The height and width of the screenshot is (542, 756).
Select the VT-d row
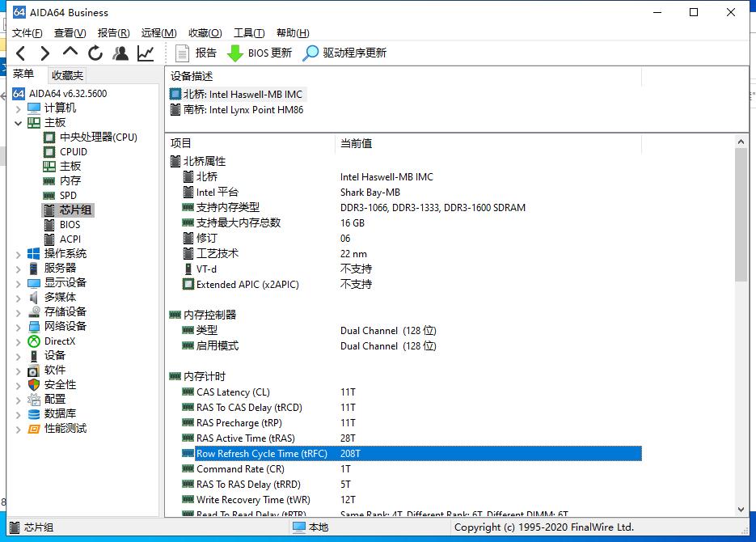point(405,269)
